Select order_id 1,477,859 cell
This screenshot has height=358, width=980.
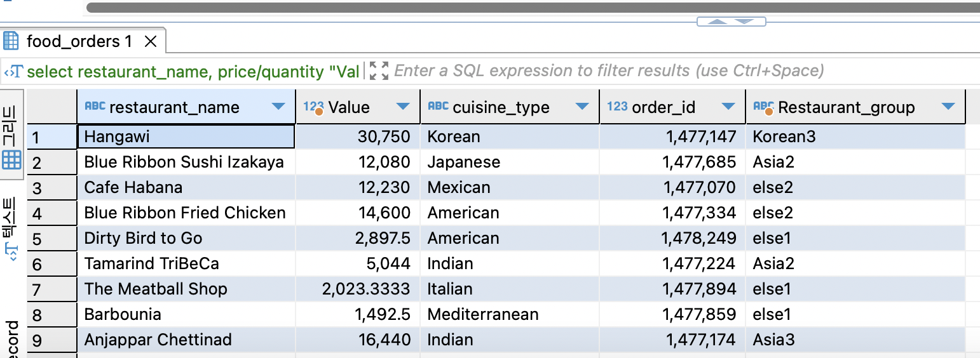tap(672, 314)
